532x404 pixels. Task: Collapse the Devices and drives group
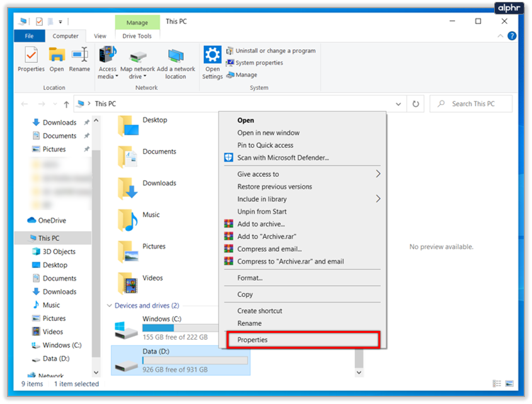coord(110,306)
